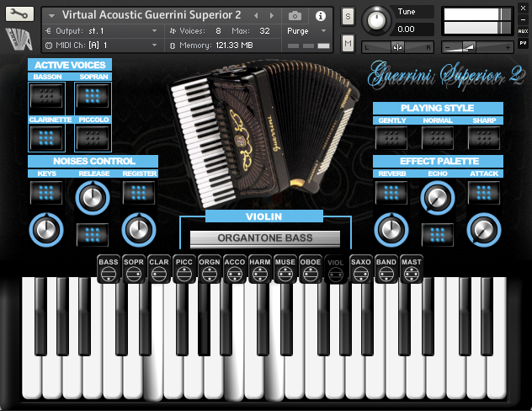Select the HARM register switch
532x411 pixels.
(260, 269)
